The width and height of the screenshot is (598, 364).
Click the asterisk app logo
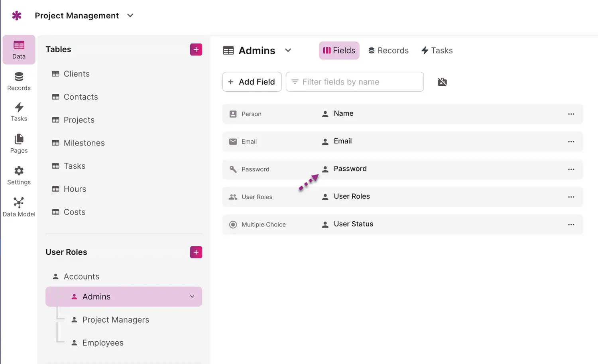(x=17, y=16)
